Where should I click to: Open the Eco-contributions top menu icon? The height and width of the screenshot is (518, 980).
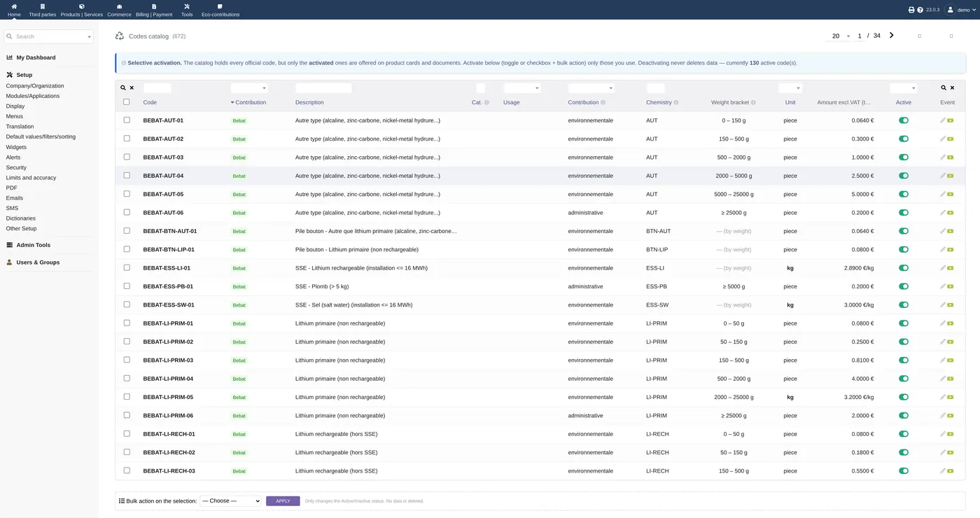tap(220, 6)
